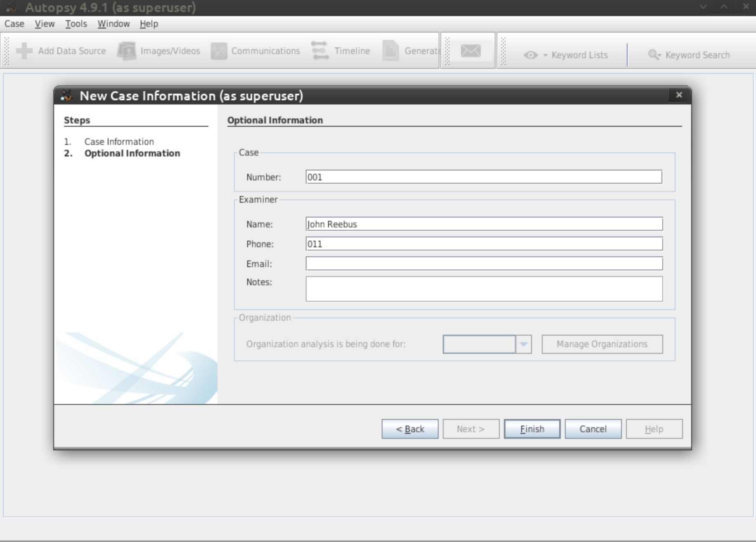Select step 'Case Information' in Steps list
This screenshot has height=542, width=756.
[x=119, y=142]
